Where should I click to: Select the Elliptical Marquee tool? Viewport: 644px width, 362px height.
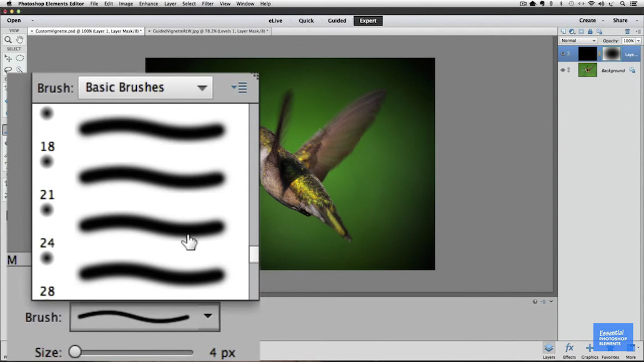tap(20, 58)
